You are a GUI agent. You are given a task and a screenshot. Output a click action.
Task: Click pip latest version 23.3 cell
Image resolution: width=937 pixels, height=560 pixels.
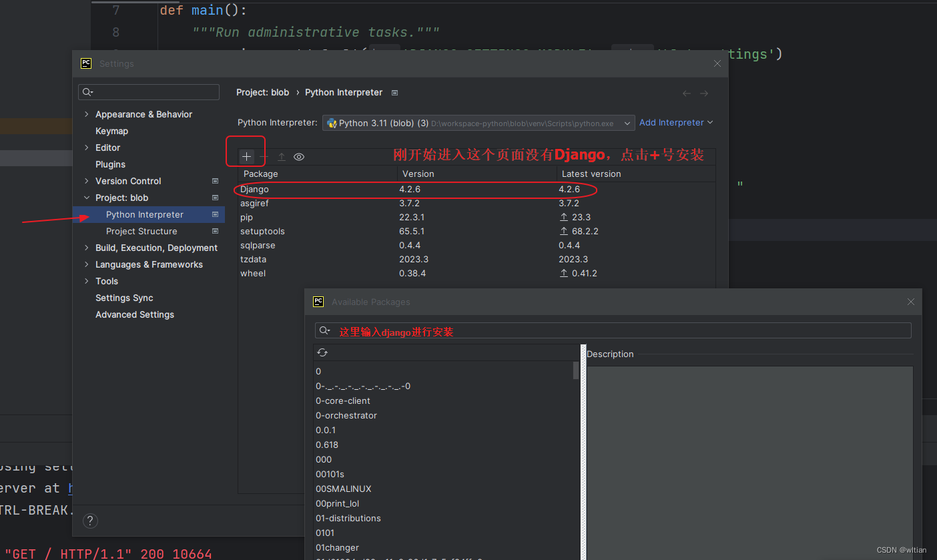pos(575,218)
